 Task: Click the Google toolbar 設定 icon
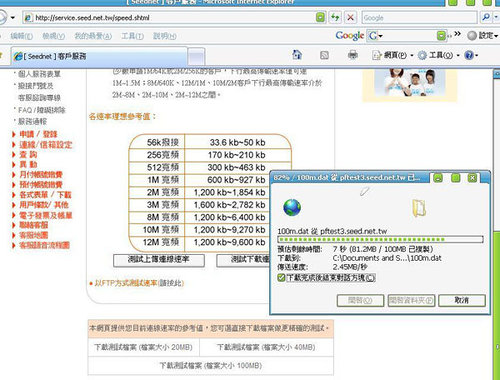(472, 35)
